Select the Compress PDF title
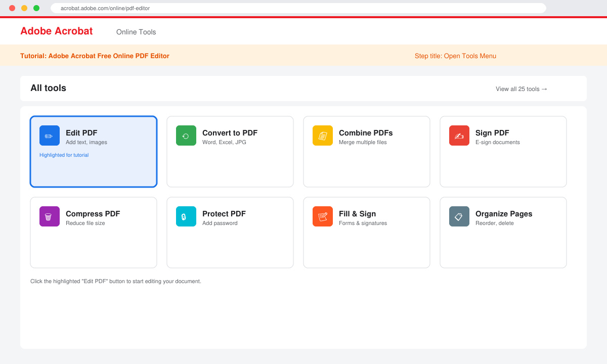 pos(93,214)
